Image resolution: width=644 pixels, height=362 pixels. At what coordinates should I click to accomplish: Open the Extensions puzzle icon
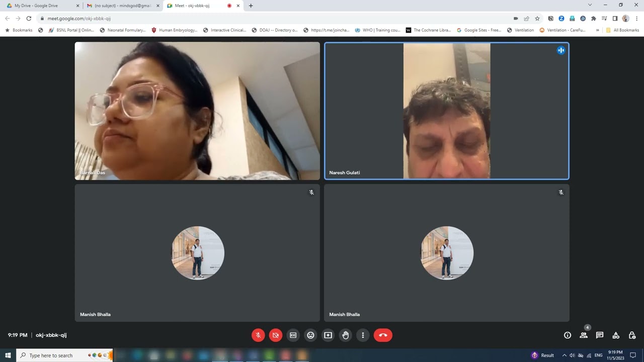(x=594, y=18)
